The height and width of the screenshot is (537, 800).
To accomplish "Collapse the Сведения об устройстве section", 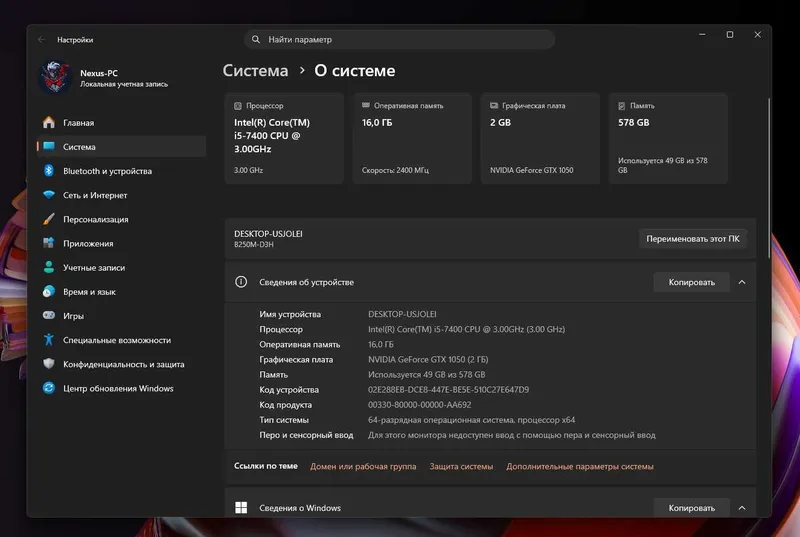I will pyautogui.click(x=742, y=282).
